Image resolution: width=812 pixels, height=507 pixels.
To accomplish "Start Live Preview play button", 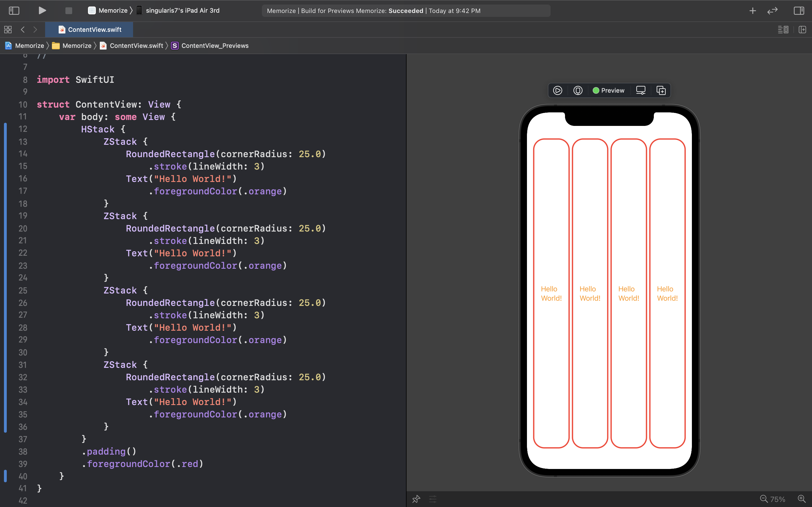I will pos(557,90).
